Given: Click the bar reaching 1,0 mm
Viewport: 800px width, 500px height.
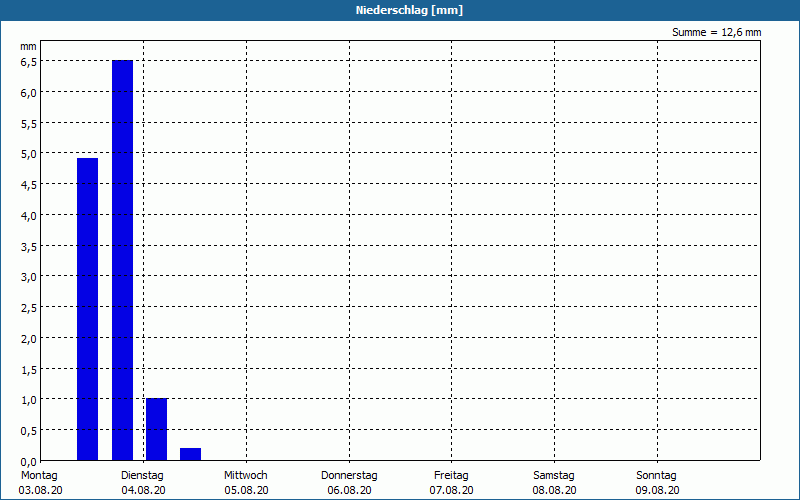Looking at the screenshot, I should (x=157, y=429).
